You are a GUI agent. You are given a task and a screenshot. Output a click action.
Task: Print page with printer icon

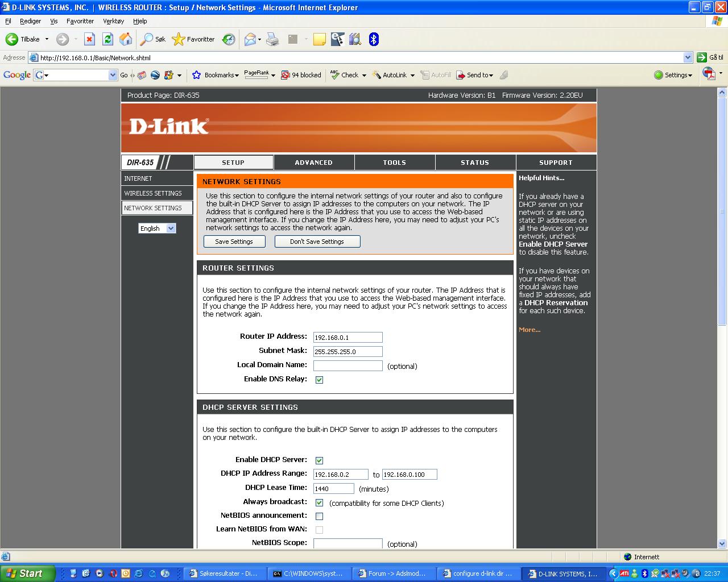(x=272, y=39)
